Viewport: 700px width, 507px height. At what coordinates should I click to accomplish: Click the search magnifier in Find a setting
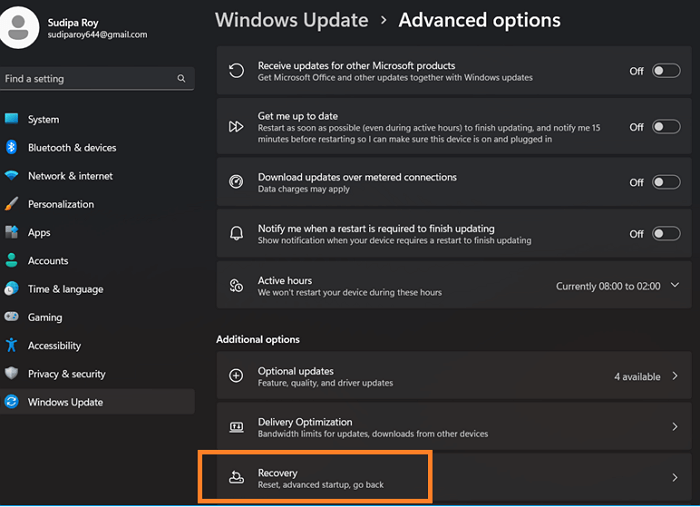tap(181, 78)
